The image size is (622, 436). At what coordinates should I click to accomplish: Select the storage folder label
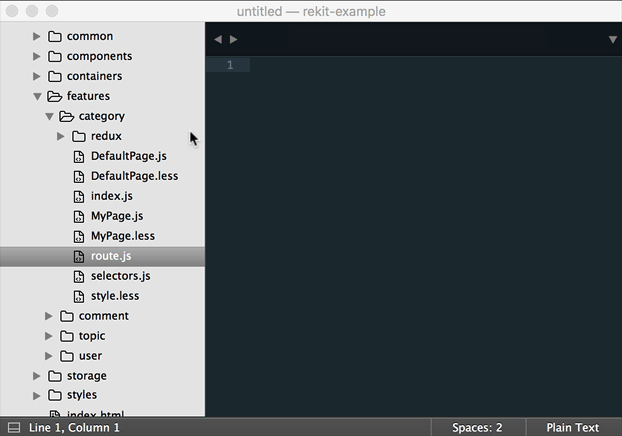[87, 376]
